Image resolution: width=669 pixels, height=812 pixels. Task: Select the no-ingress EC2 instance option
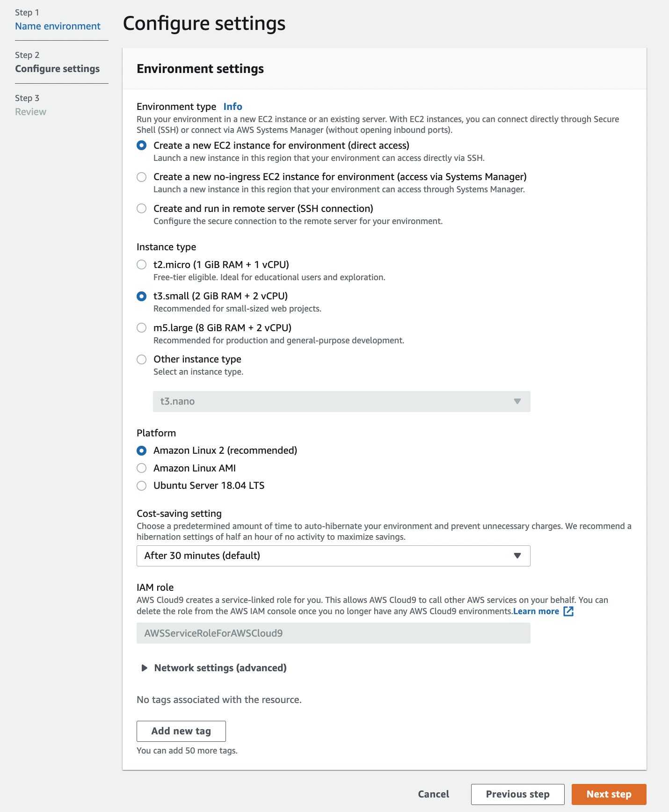click(141, 177)
